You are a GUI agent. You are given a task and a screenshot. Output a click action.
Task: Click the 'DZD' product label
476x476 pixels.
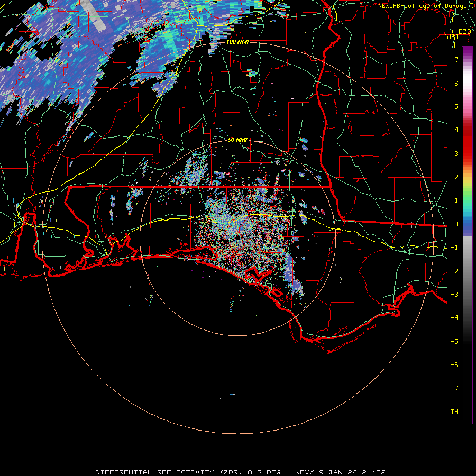click(464, 32)
